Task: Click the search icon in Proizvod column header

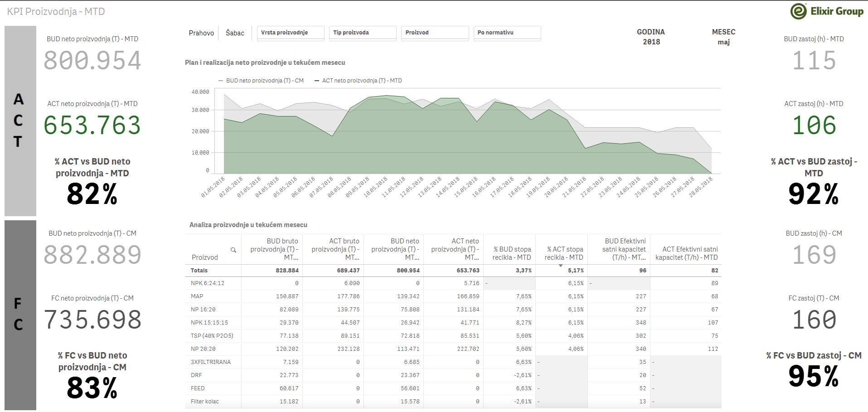Action: (233, 250)
